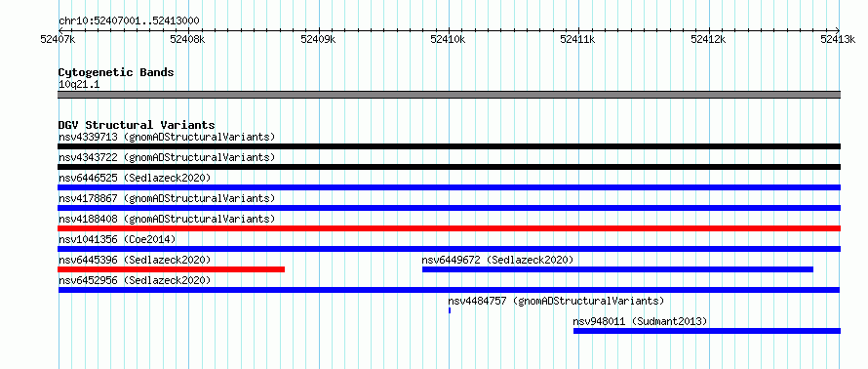The image size is (868, 369).
Task: Select the black nsv4343722 variant bar
Action: (x=449, y=167)
